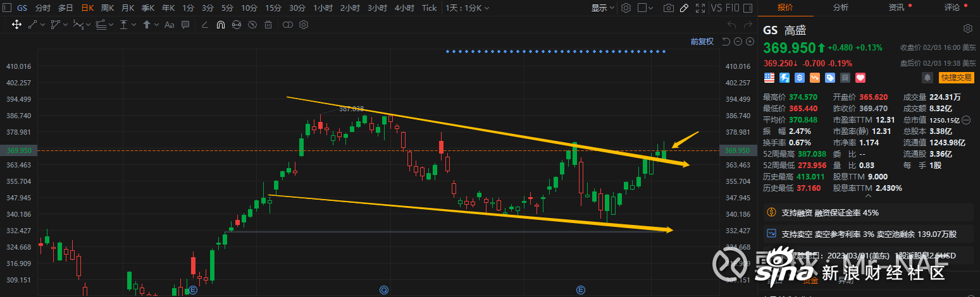Toggle the pencil drawing mode

click(684, 8)
